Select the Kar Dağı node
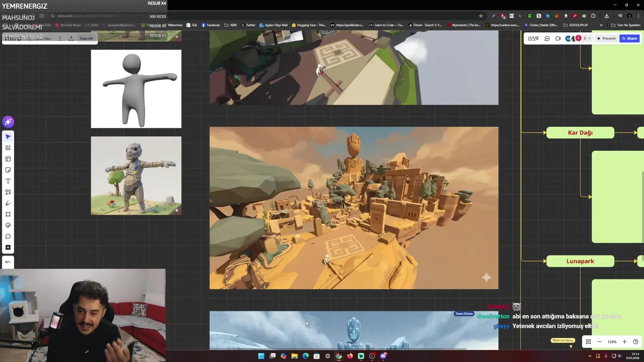644x362 pixels. pos(580,133)
